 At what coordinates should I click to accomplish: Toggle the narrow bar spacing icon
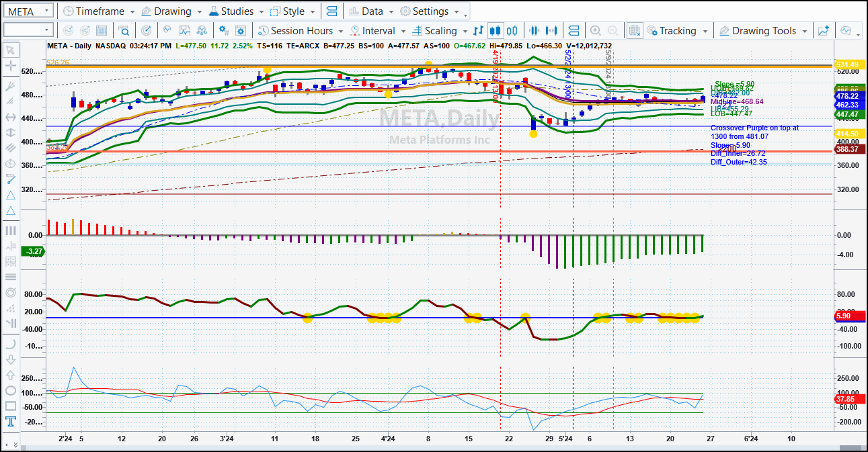click(x=535, y=30)
